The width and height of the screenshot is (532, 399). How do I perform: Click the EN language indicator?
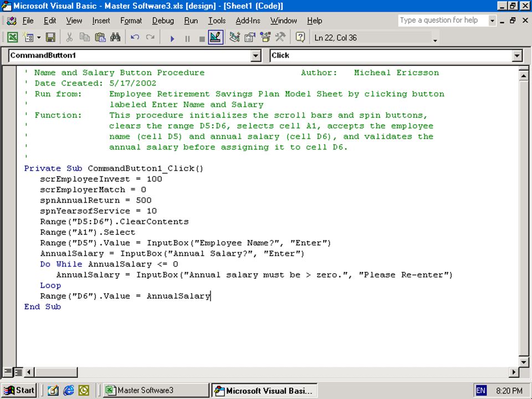point(481,391)
